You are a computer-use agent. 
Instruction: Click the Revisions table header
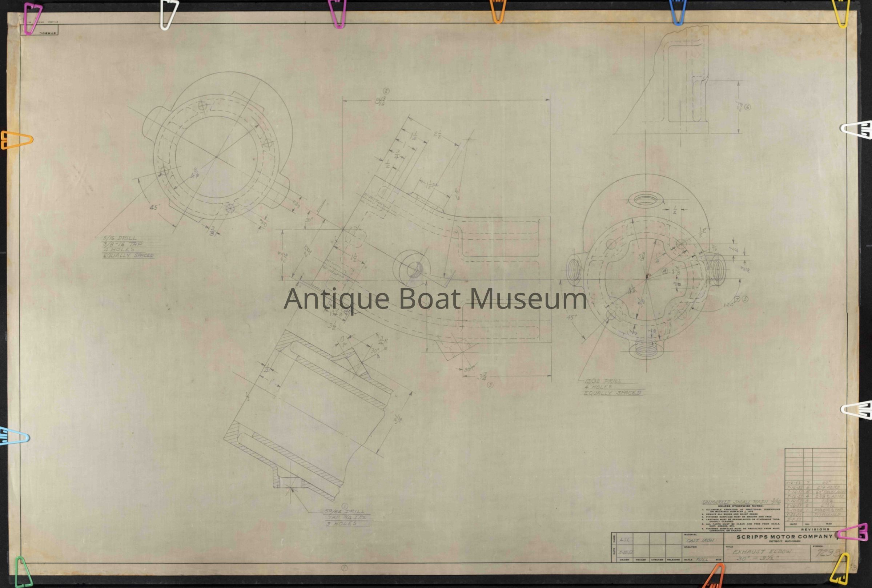coord(815,529)
